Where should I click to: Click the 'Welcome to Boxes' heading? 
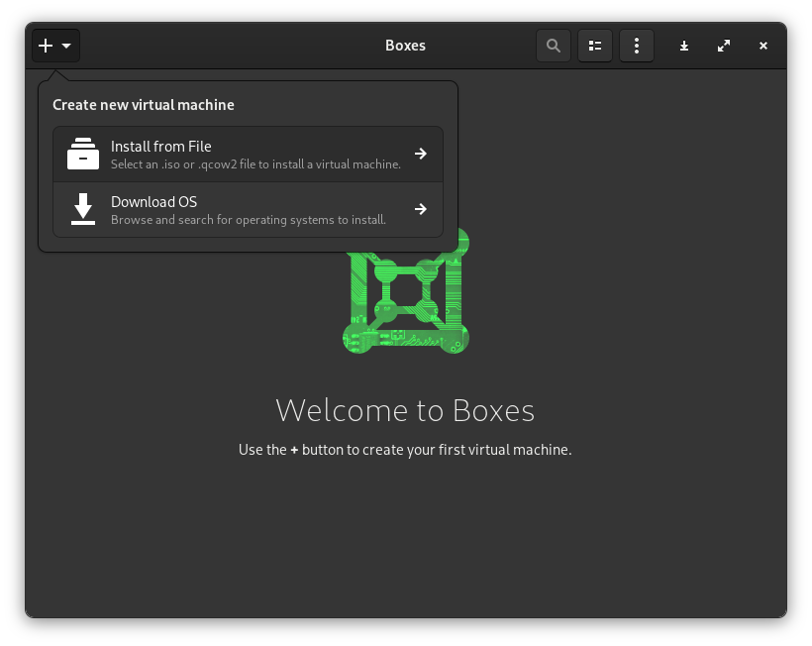pos(405,410)
